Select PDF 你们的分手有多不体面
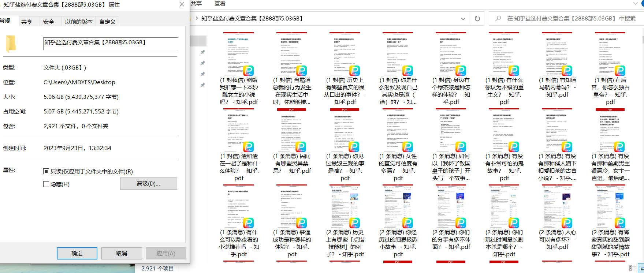Viewport: 644px width, 273px height. 451,217
